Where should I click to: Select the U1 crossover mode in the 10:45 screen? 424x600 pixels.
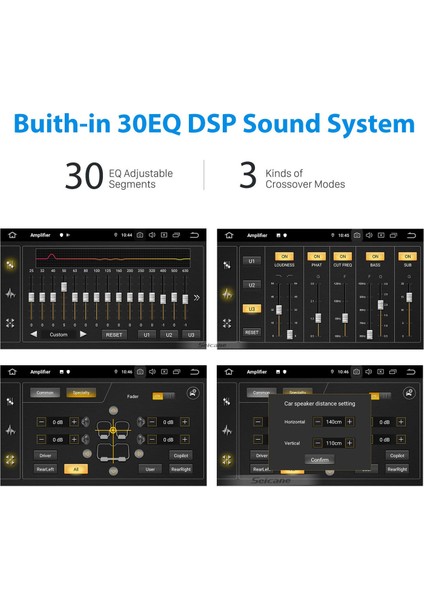pos(252,261)
